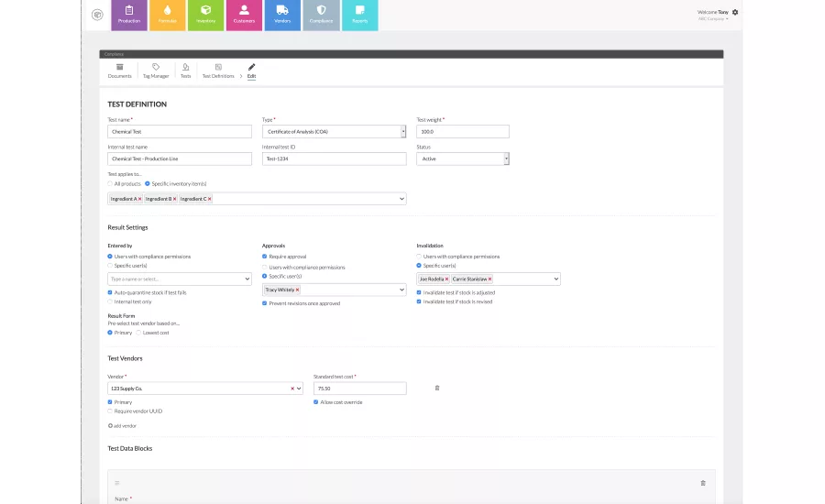
Task: Expand the approvers user dropdown
Action: pos(401,290)
